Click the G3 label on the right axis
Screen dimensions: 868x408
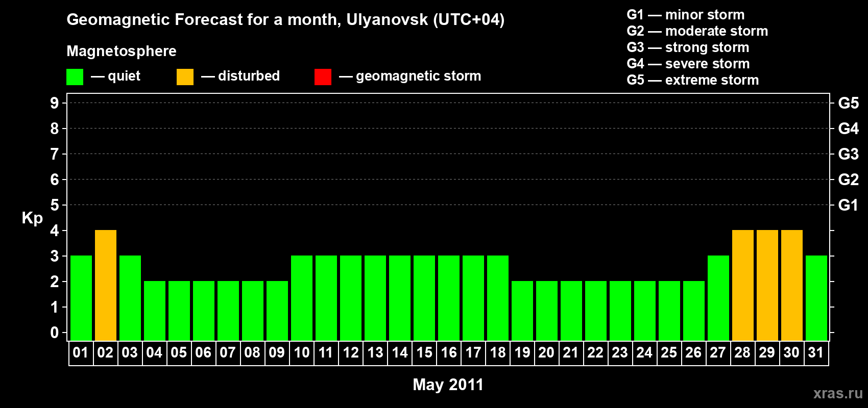pyautogui.click(x=849, y=154)
